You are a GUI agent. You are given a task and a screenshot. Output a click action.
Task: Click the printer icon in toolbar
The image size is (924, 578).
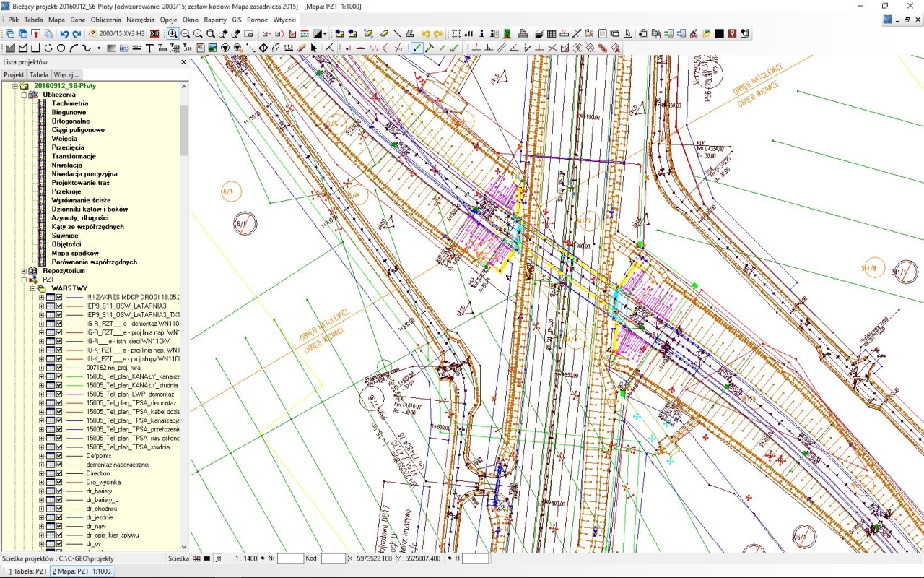(x=523, y=33)
